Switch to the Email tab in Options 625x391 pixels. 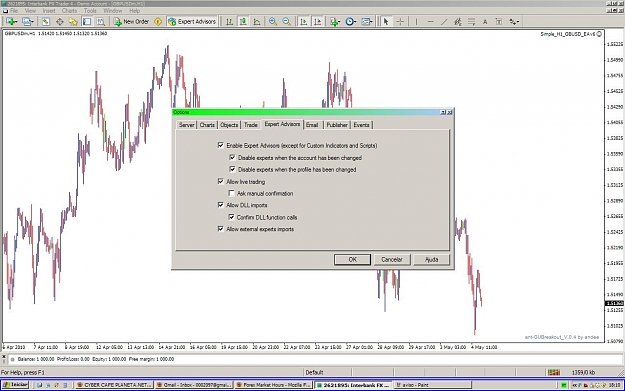pos(312,125)
